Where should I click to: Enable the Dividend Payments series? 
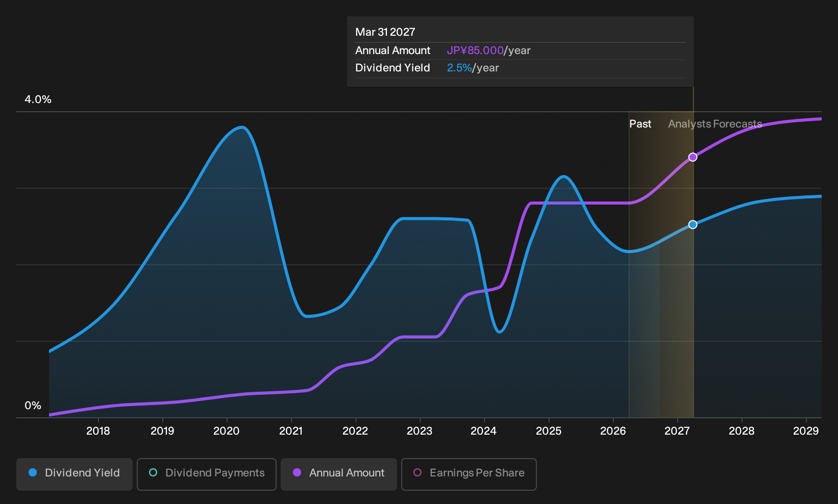tap(207, 474)
